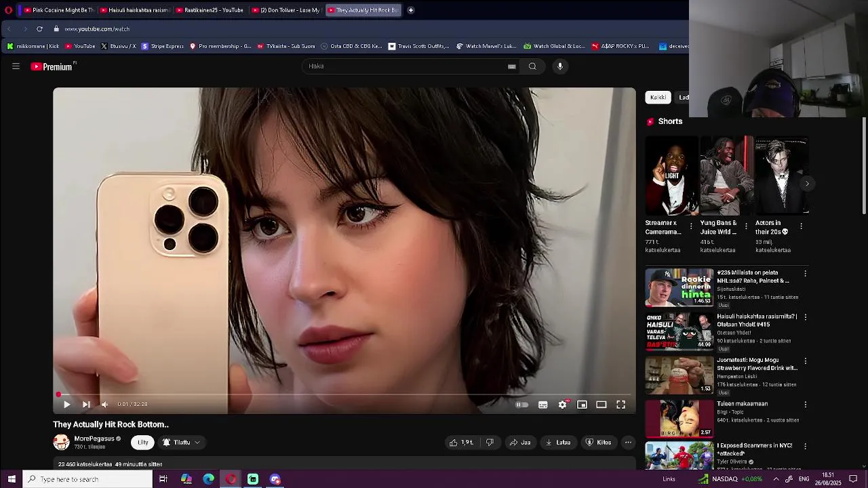Screen dimensions: 868x488
Task: Enter fullscreen mode in player
Action: [x=620, y=405]
